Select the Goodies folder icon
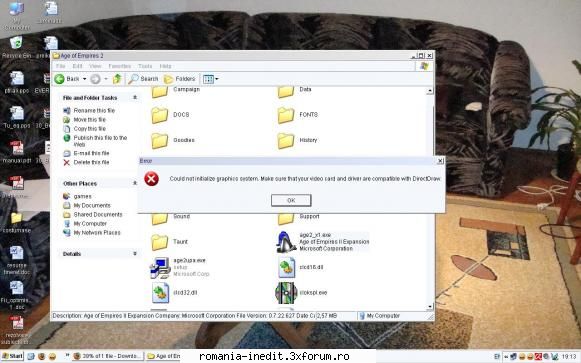Viewport: 581px width, 363px height. [160, 141]
